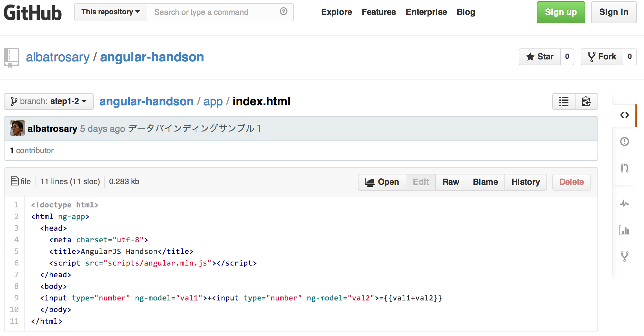Show the 1 contributor list
The image size is (644, 336).
tap(32, 151)
